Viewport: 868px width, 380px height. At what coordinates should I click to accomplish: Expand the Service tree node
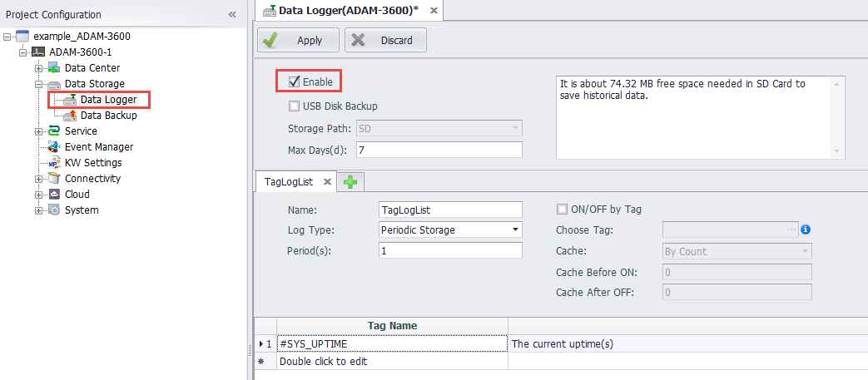[38, 131]
